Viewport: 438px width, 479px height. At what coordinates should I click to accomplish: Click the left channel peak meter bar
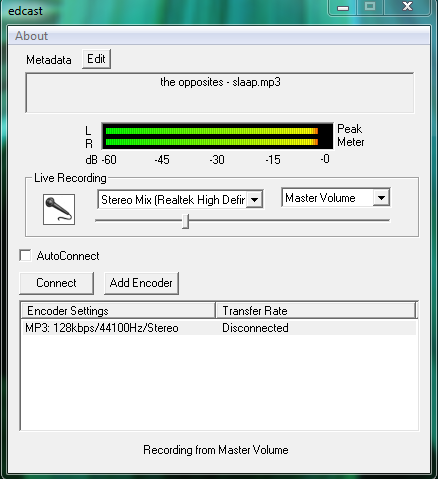coord(212,131)
